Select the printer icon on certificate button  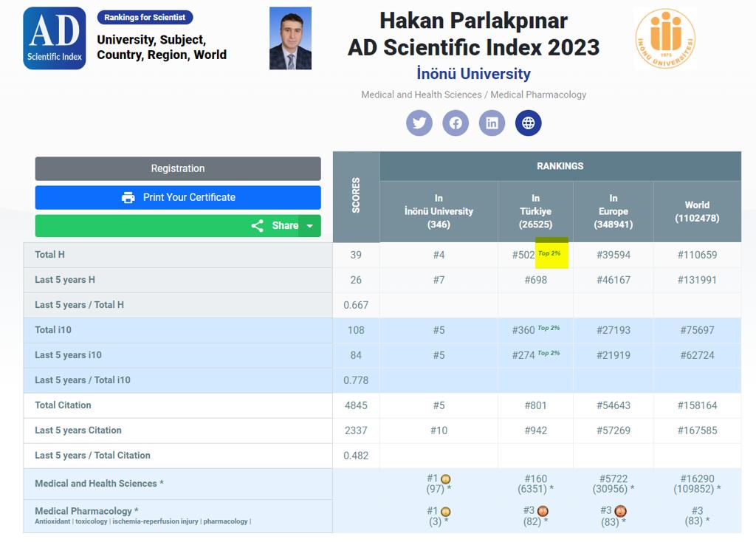(128, 198)
